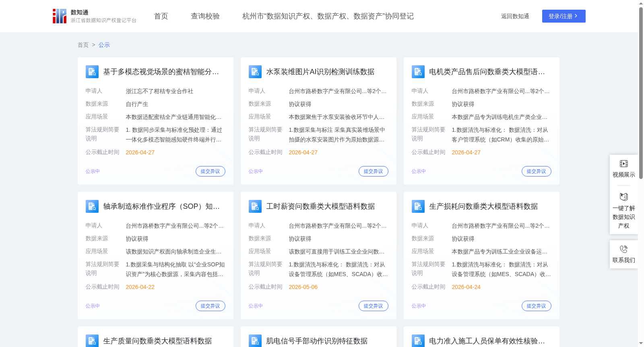Image resolution: width=644 pixels, height=347 pixels.
Task: Open the 首页 navigation menu
Action: [x=161, y=16]
